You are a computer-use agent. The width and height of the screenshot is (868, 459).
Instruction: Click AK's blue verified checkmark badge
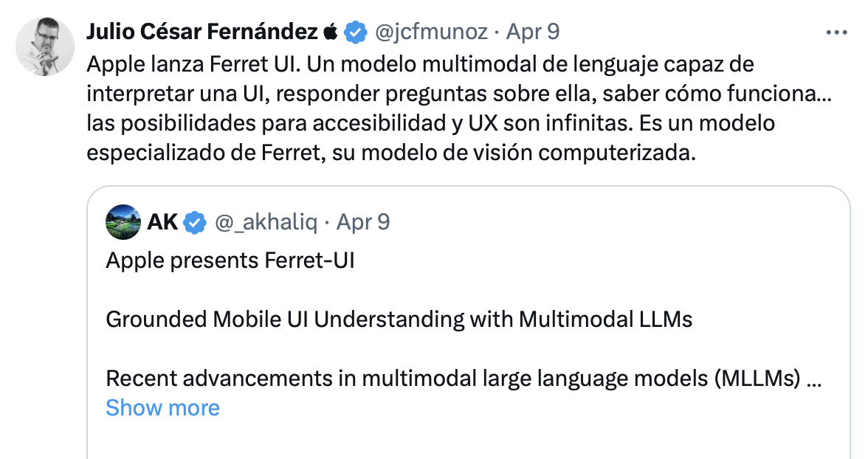[x=194, y=222]
